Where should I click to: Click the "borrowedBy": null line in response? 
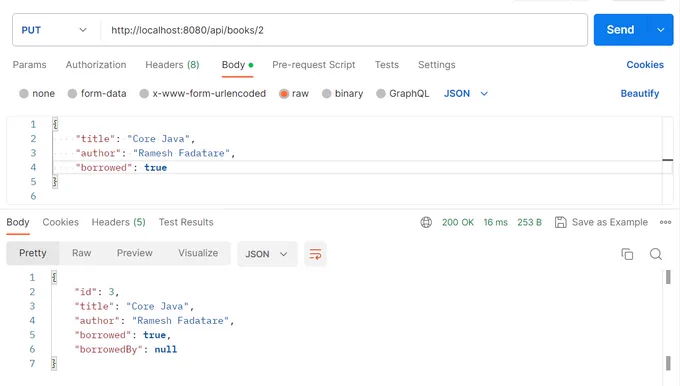[x=126, y=350]
